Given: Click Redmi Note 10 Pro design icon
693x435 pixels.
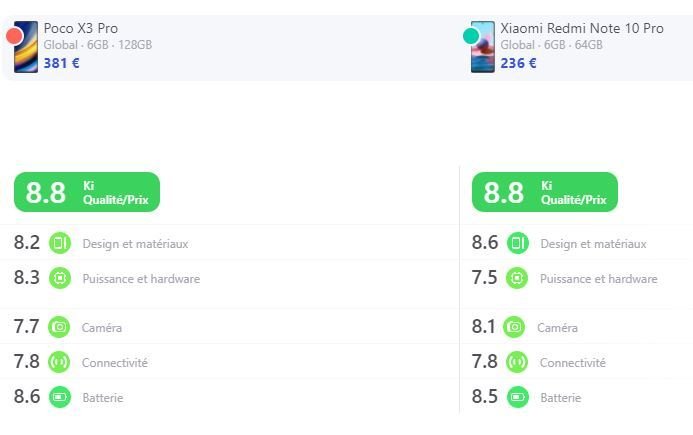Looking at the screenshot, I should 518,243.
